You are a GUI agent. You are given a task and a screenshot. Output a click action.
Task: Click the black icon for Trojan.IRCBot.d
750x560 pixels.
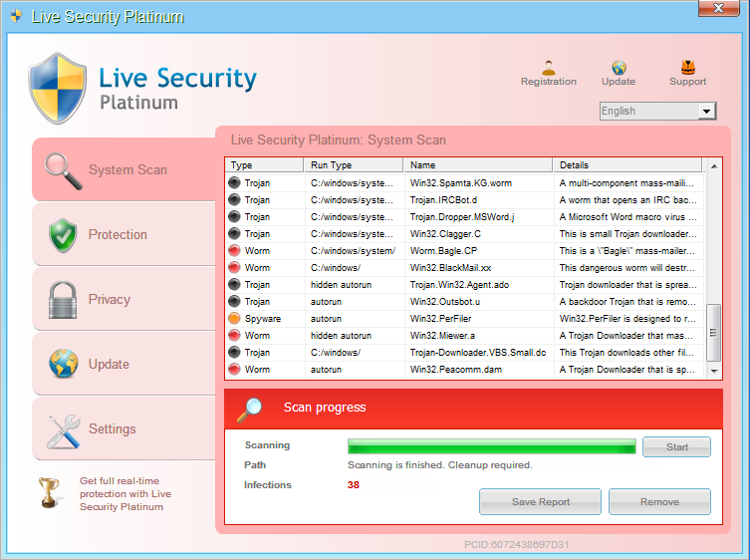pyautogui.click(x=234, y=199)
